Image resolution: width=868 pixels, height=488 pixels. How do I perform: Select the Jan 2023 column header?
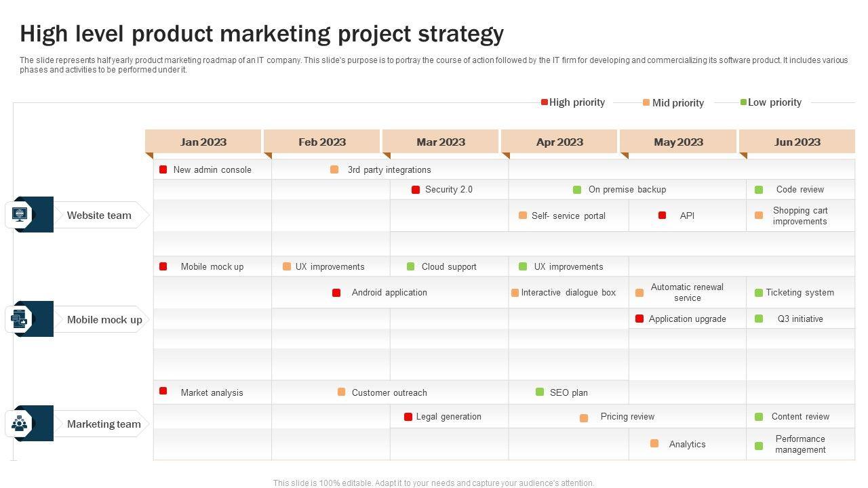pos(203,142)
